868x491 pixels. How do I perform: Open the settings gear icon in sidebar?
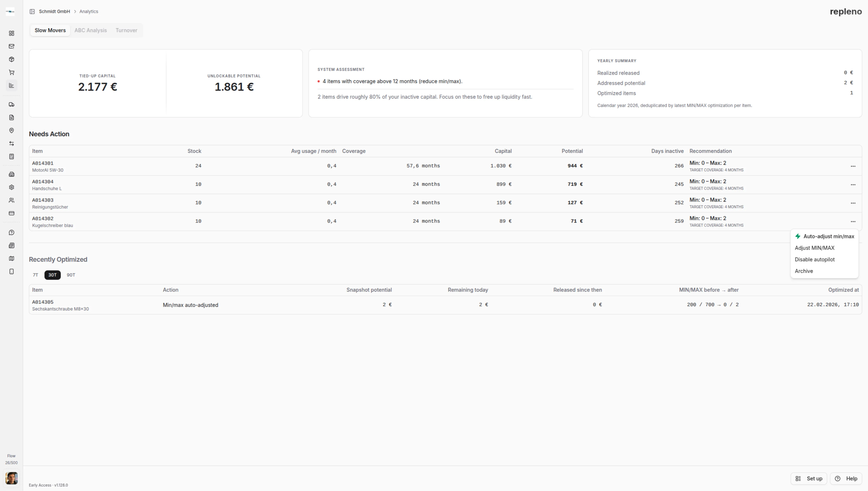click(x=11, y=187)
